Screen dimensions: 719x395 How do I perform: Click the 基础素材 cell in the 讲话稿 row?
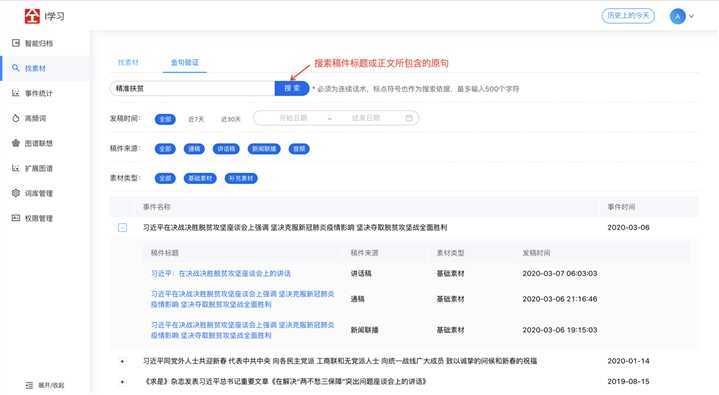tap(450, 273)
